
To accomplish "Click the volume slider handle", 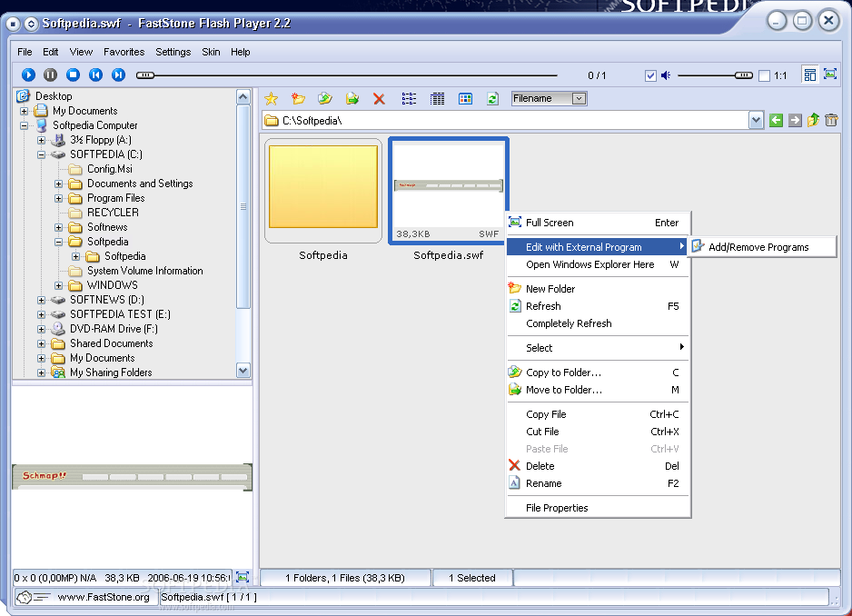I will coord(743,75).
